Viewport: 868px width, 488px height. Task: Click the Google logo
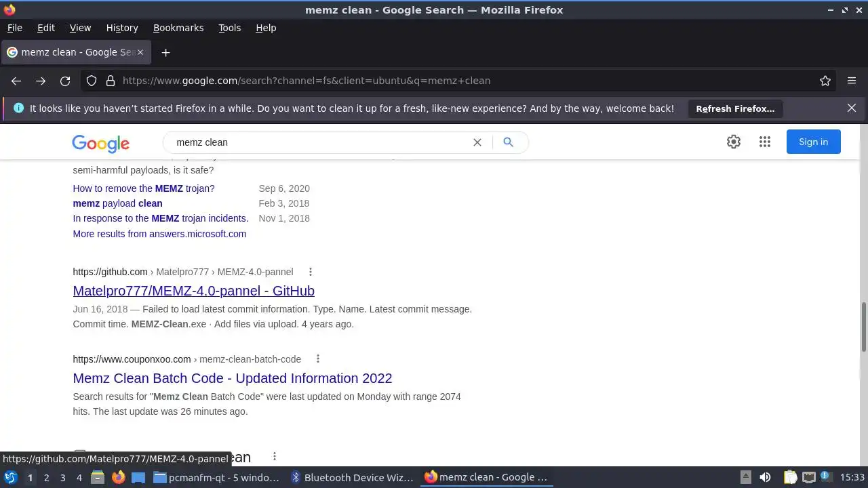tap(101, 143)
